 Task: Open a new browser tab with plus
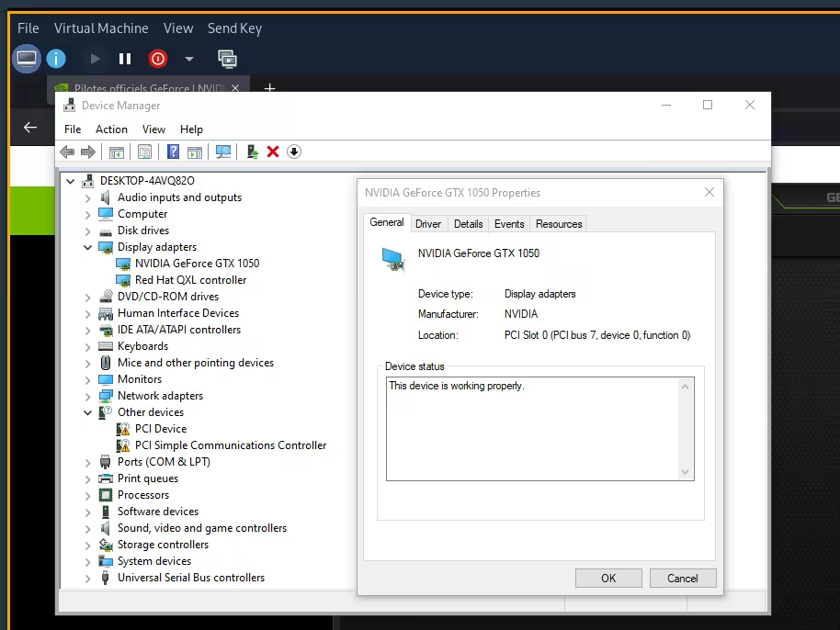pos(269,87)
